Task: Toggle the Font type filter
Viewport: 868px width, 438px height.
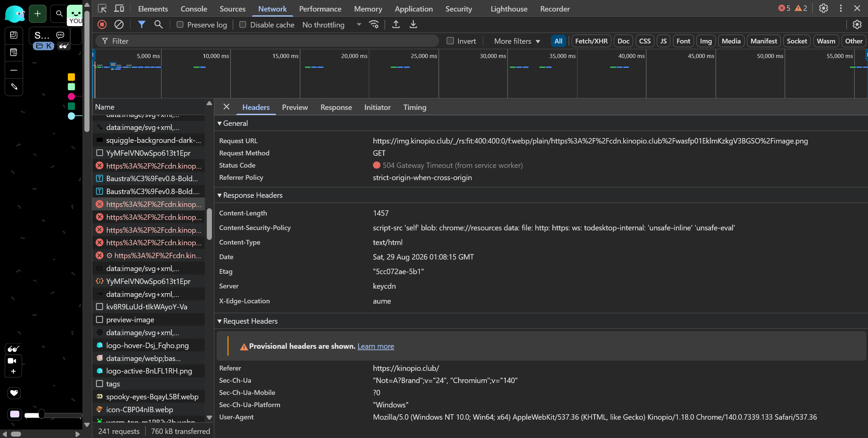Action: pos(683,41)
